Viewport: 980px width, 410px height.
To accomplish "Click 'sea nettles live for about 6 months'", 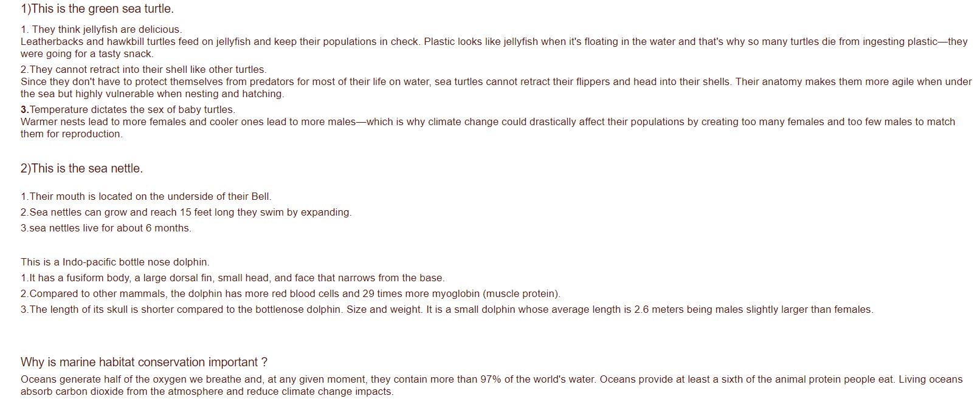I will (106, 228).
